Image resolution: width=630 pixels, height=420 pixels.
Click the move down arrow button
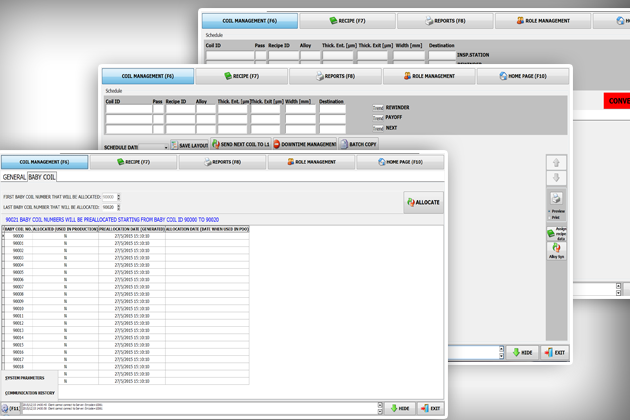(557, 178)
